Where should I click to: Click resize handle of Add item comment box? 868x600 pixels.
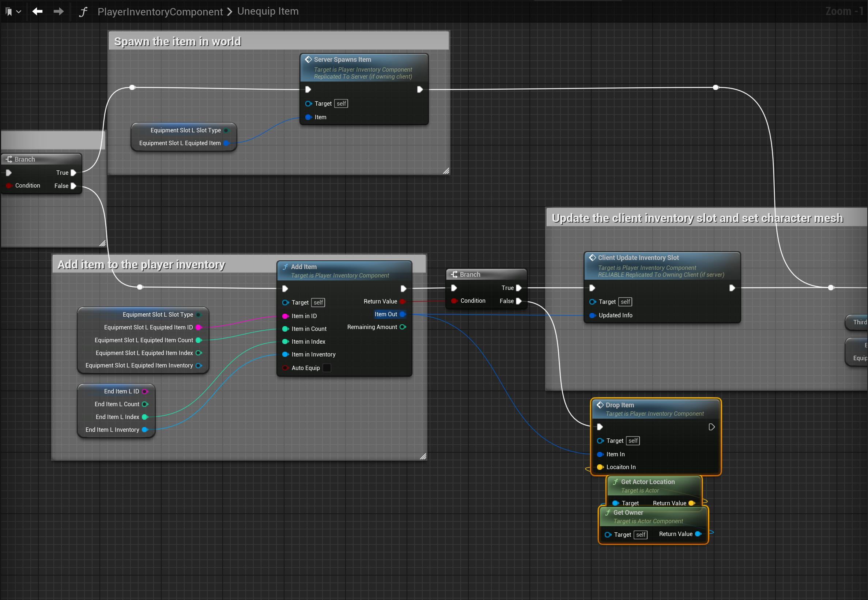click(x=423, y=456)
